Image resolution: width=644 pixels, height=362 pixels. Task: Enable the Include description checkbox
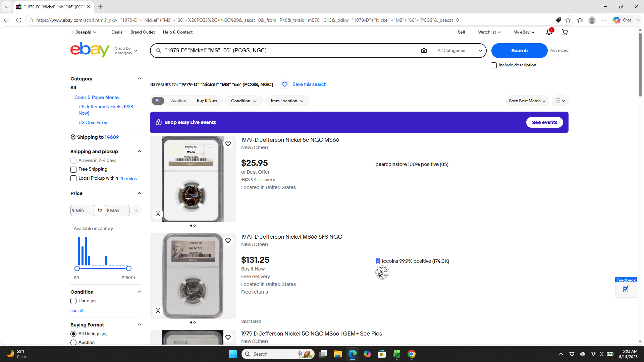pyautogui.click(x=494, y=65)
